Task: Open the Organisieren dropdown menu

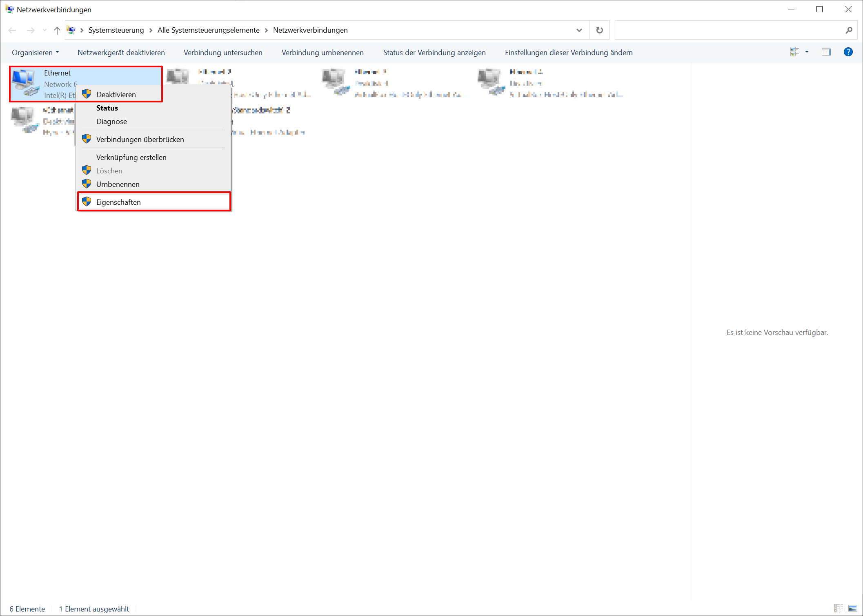Action: (x=35, y=53)
